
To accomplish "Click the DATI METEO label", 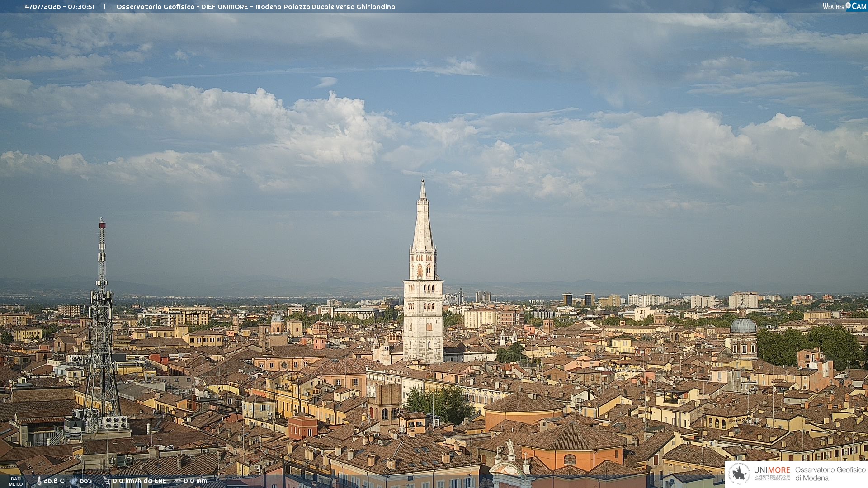I will pyautogui.click(x=16, y=482).
